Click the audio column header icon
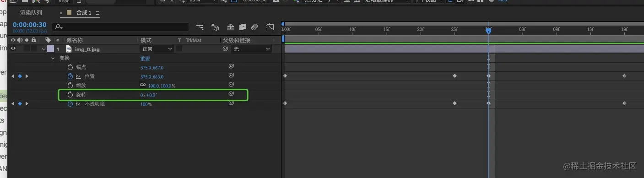 point(20,40)
